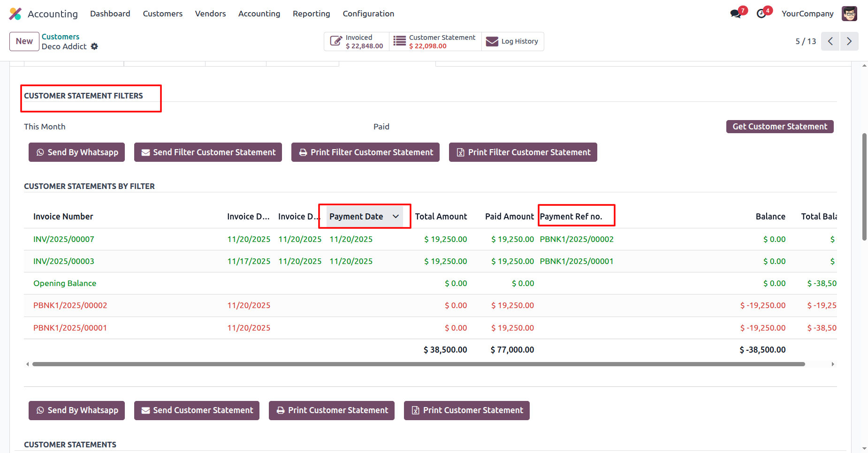Click the user avatar picture
Viewport: 868px width, 453px height.
[849, 14]
